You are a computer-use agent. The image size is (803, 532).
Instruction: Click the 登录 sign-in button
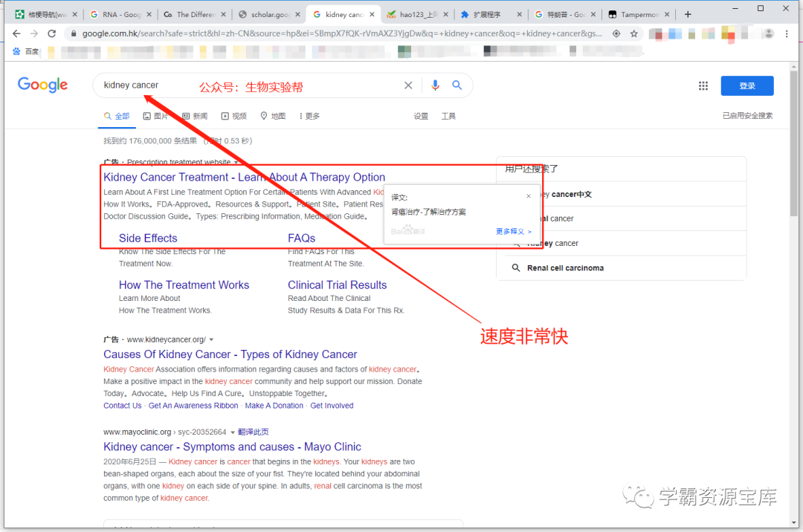747,86
